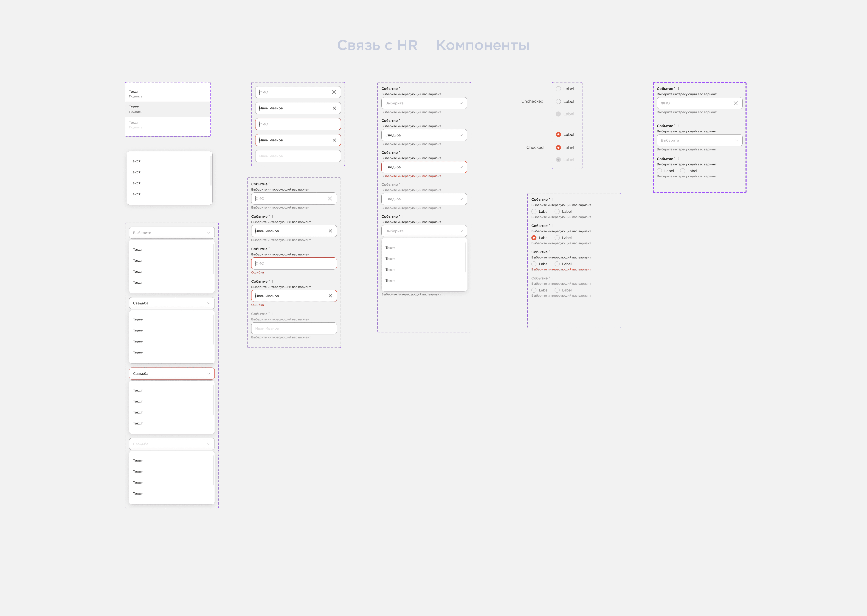Viewport: 867px width, 616px height.
Task: Select the highlighted Текст Подпись list row
Action: (168, 109)
